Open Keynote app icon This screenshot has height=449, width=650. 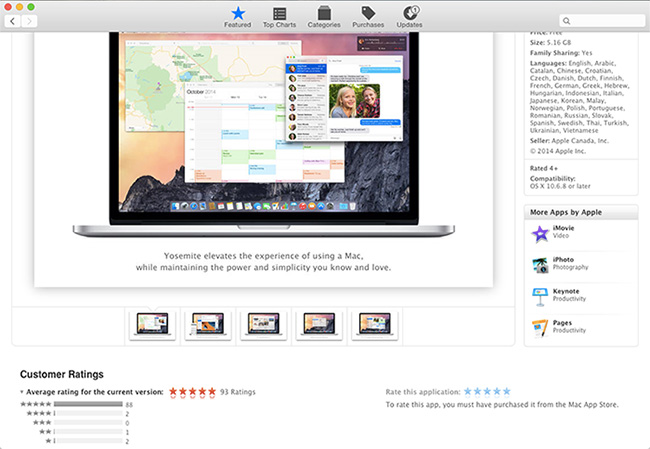pos(540,297)
